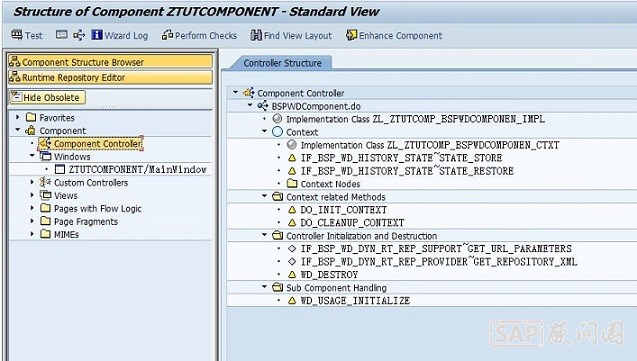Click the Component Controller icon in left tree

point(45,143)
